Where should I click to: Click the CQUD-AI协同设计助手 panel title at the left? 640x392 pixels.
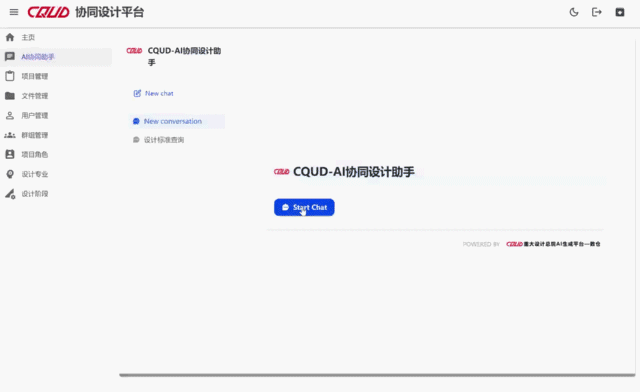tap(184, 56)
